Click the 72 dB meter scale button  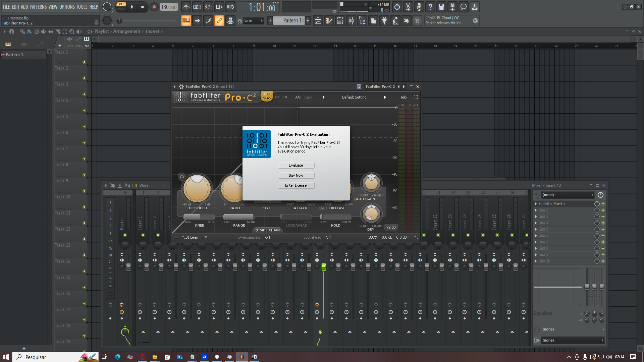(391, 227)
